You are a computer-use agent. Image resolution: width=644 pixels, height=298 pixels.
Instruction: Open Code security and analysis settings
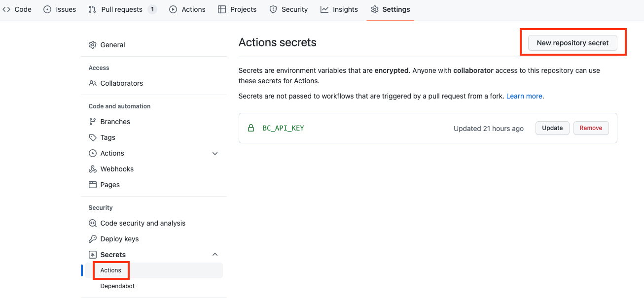[143, 223]
